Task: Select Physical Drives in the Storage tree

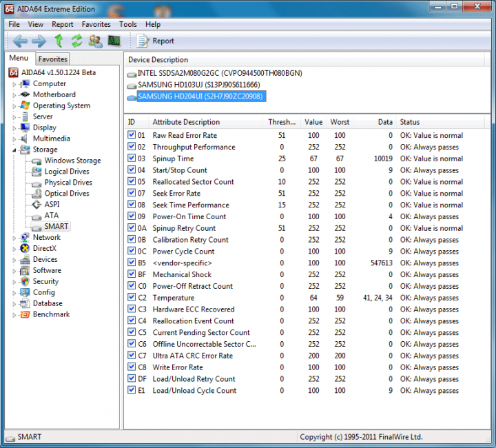Action: point(68,183)
